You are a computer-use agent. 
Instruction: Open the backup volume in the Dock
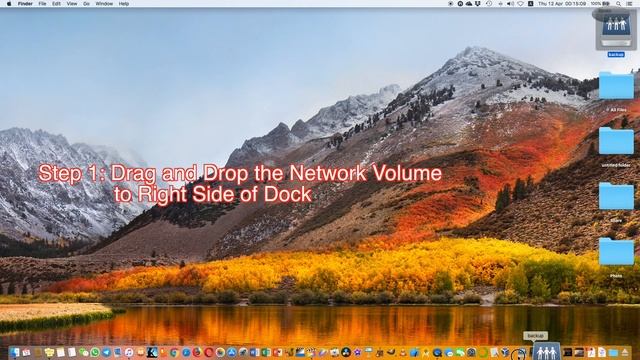coord(546,351)
